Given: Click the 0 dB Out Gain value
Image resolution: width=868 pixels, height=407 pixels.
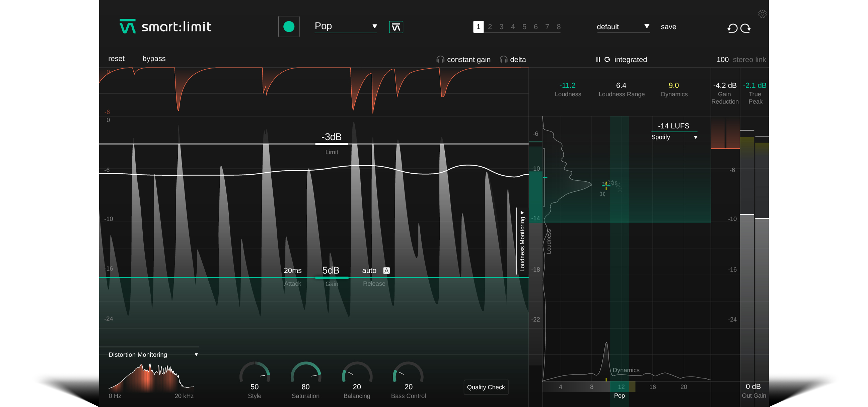Looking at the screenshot, I should point(753,387).
